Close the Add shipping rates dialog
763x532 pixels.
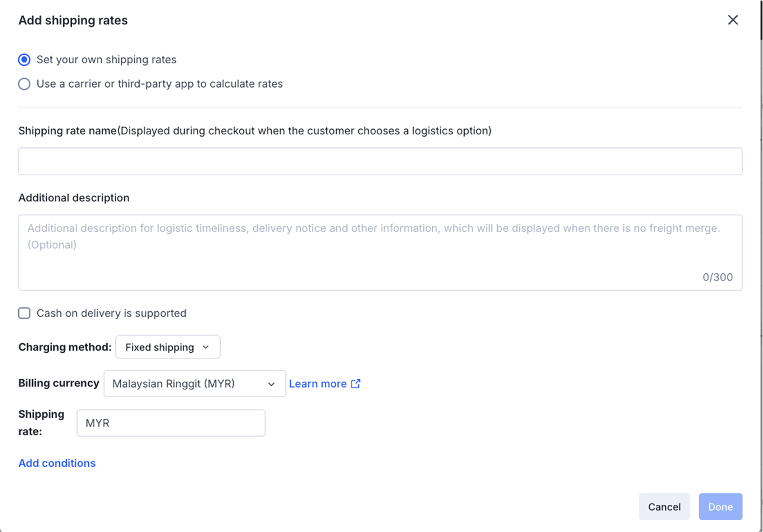click(733, 20)
